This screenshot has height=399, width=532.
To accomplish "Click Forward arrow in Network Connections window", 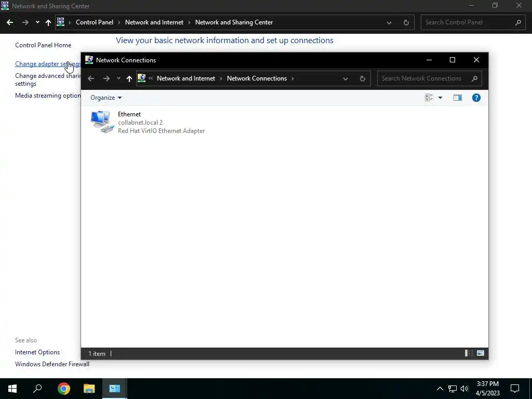I will 107,79.
